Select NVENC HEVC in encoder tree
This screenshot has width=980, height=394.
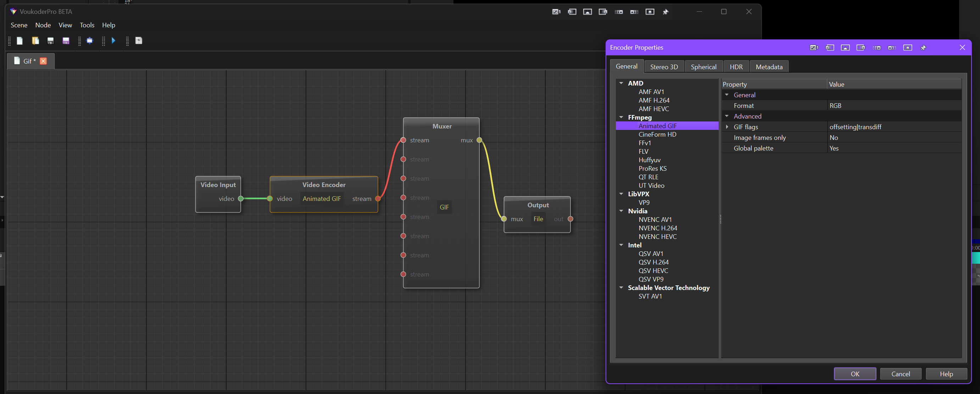pos(657,236)
